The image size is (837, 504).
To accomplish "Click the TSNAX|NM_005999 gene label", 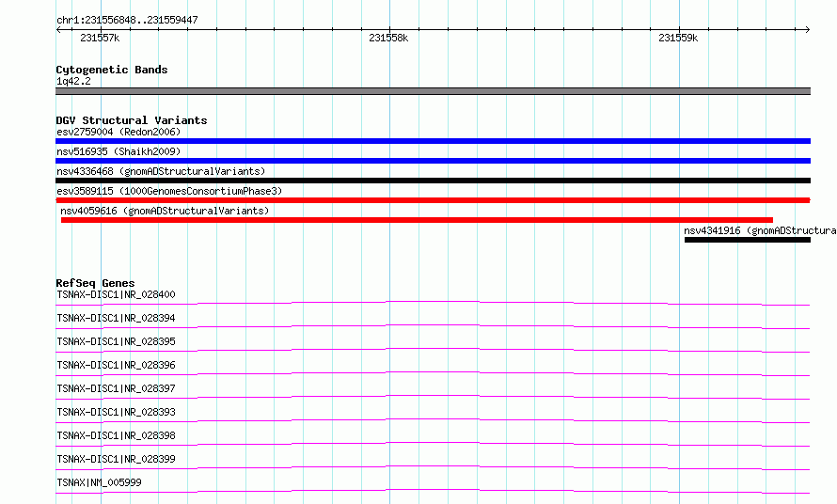I will (100, 482).
